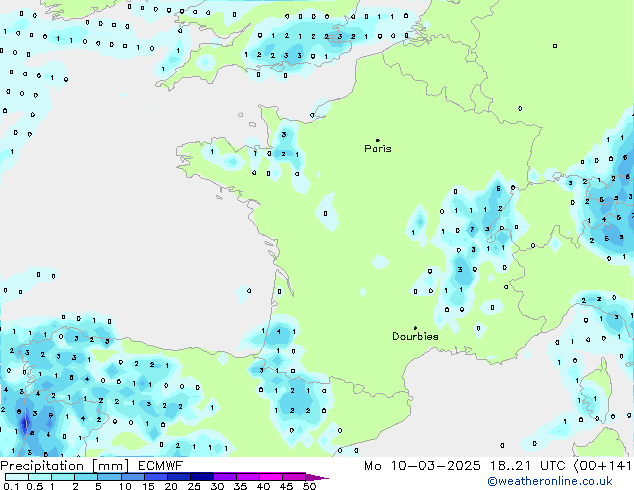Click the '(00+141' forecast offset text
The image size is (634, 490).
(603, 466)
